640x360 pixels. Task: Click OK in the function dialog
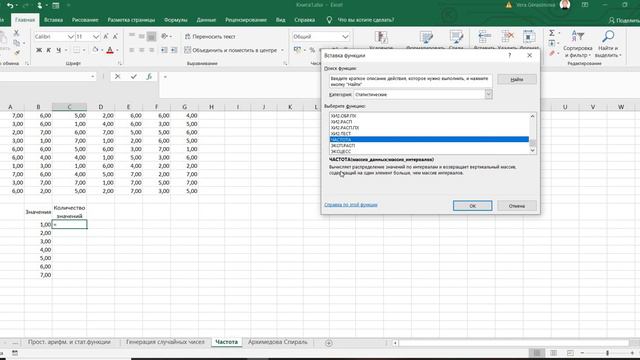point(472,206)
